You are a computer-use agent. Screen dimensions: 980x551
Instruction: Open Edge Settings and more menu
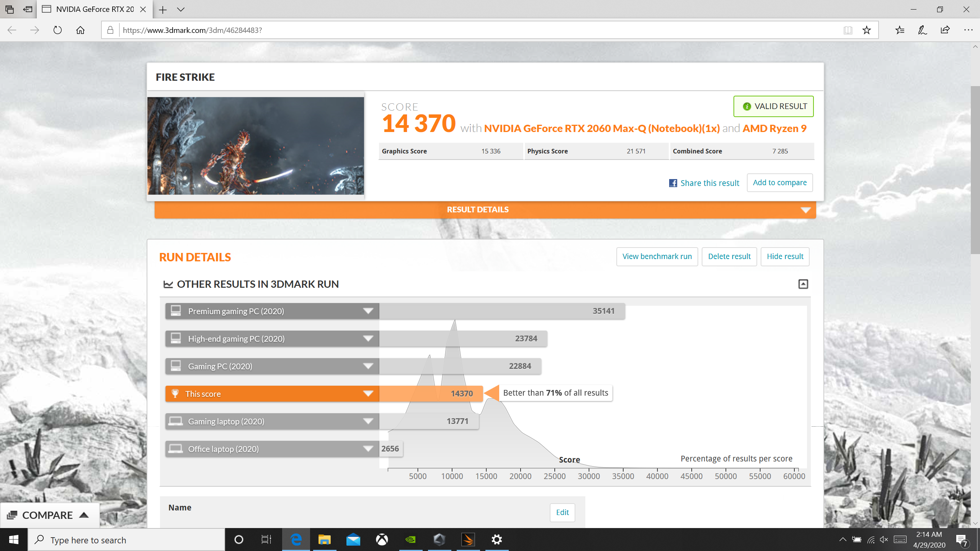pyautogui.click(x=969, y=30)
